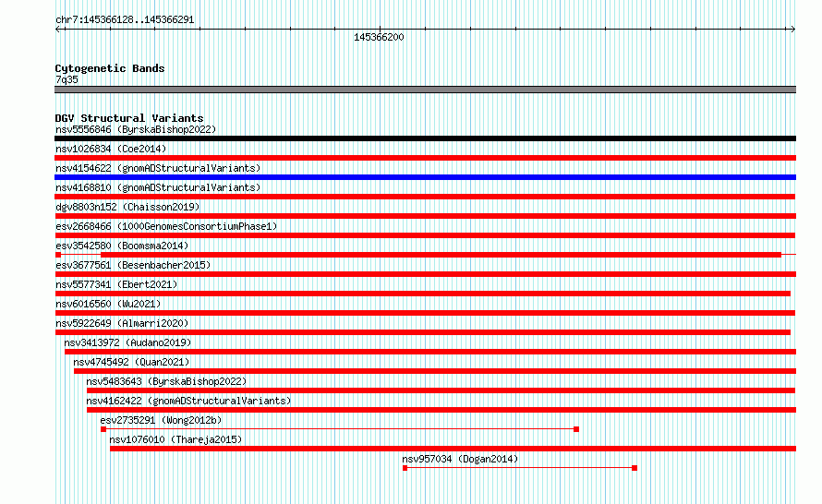Open nsv3413972 (Audano2019) label
822x504 pixels.
point(127,342)
